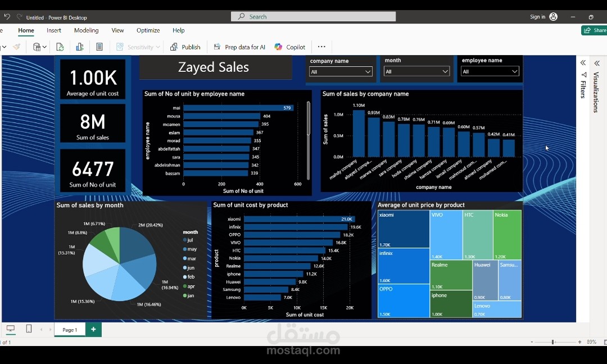Click the account avatar beside Sign in

(x=554, y=17)
